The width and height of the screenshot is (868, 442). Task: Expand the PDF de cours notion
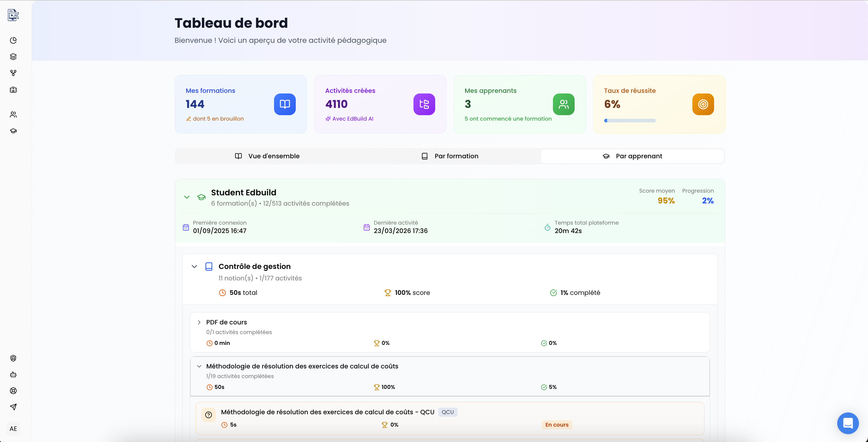click(x=199, y=323)
